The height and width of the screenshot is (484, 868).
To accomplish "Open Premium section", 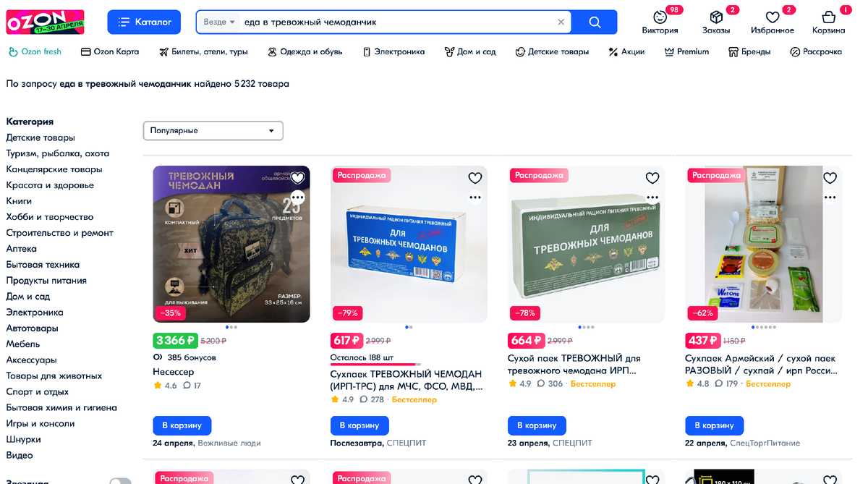I will click(x=686, y=51).
